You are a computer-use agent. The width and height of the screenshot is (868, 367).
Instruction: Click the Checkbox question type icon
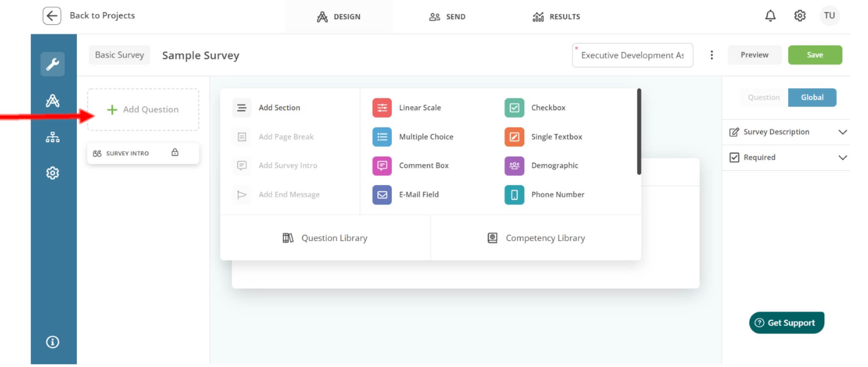[514, 108]
